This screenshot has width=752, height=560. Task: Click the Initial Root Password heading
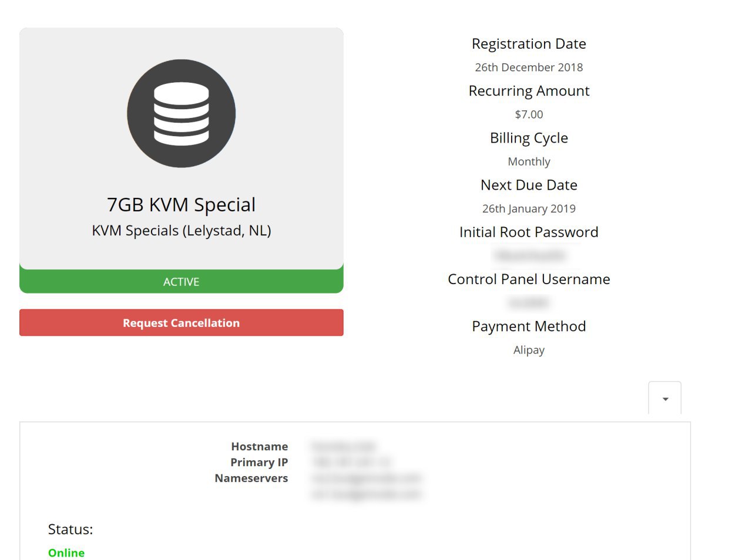click(529, 232)
